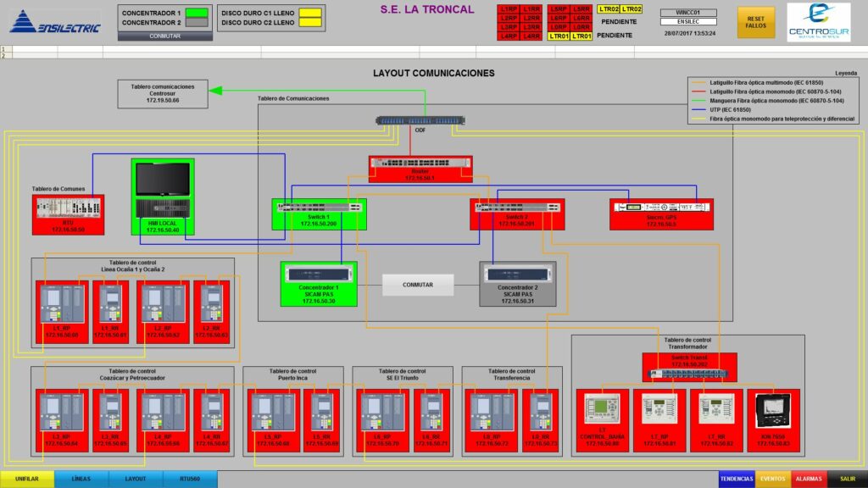Open the ION 7650 meter icon

772,410
